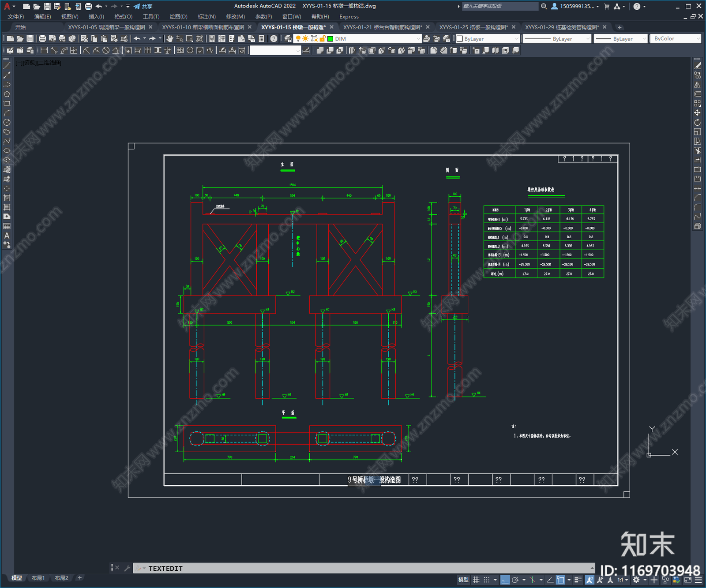Toggle polar tracking in status bar
The height and width of the screenshot is (588, 706).
515,580
